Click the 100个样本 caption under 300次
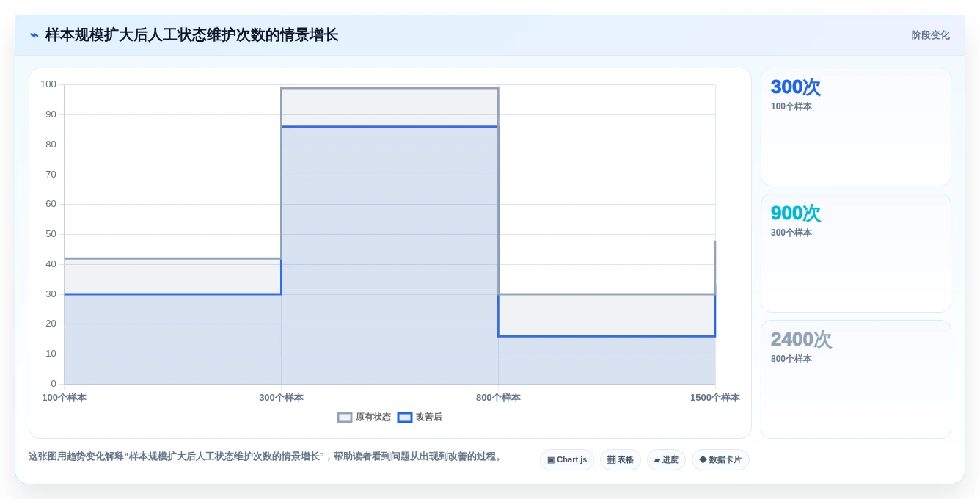This screenshot has height=499, width=980. pos(791,106)
